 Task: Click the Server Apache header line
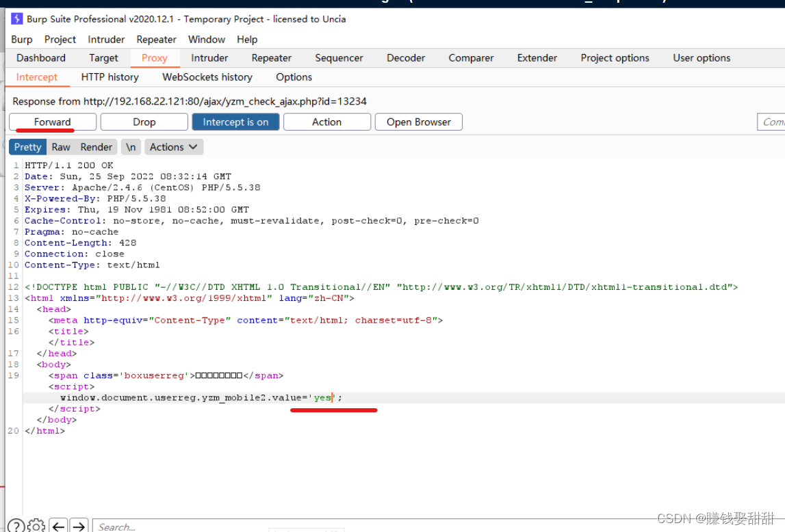(x=142, y=187)
